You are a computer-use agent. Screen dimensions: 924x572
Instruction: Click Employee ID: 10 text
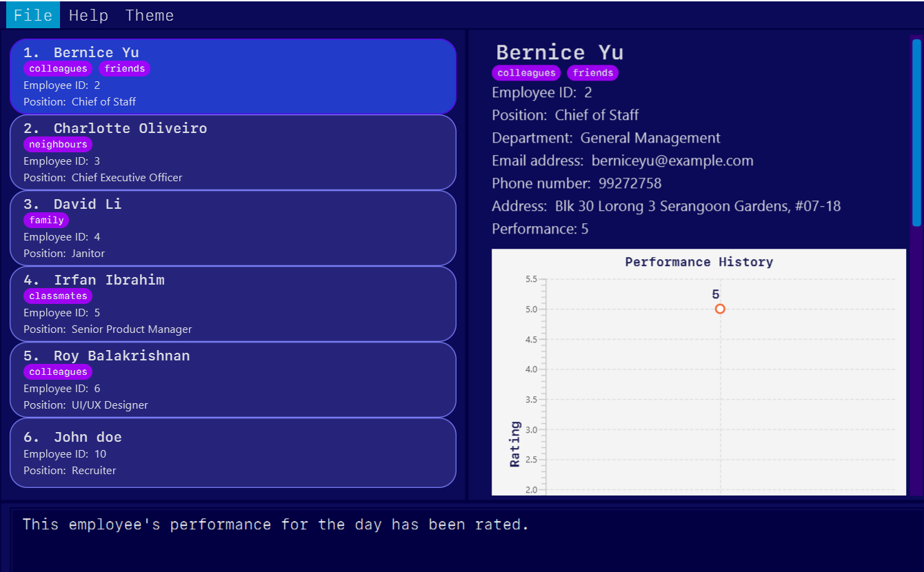click(x=65, y=454)
